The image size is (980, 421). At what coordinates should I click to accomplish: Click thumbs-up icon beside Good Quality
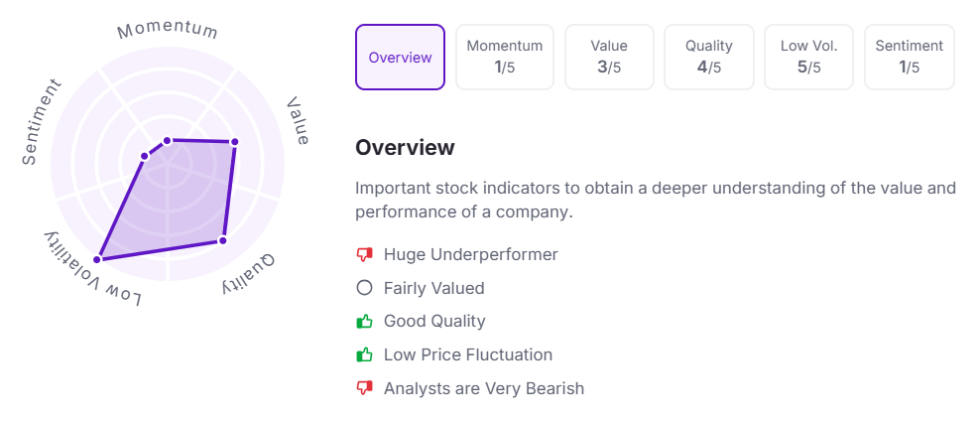point(364,321)
